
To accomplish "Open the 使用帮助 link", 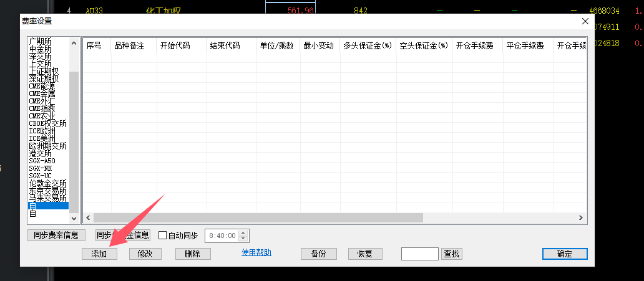I will click(256, 253).
